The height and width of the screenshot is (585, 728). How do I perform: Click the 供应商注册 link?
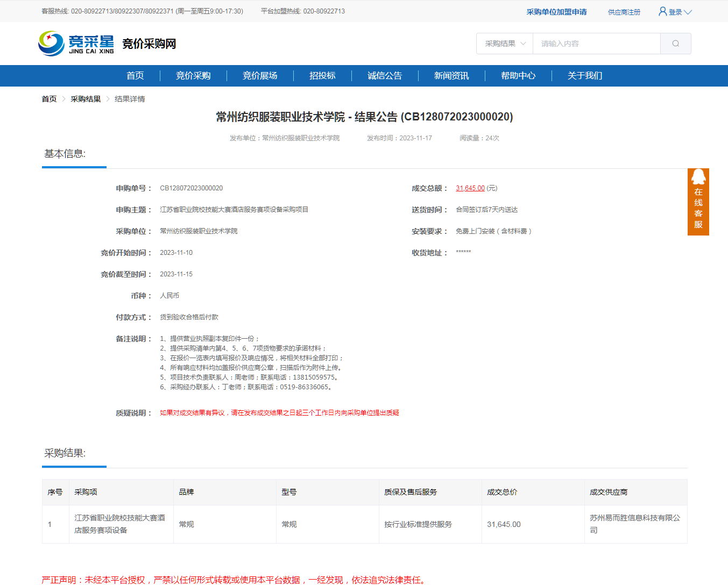624,12
